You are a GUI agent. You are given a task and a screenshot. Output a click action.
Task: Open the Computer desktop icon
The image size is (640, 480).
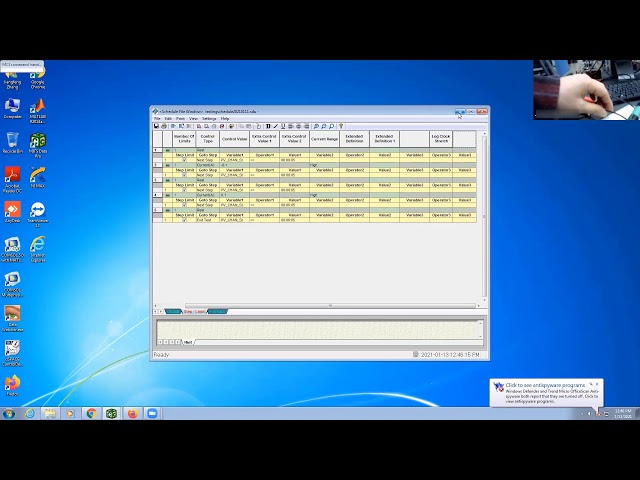pyautogui.click(x=12, y=109)
